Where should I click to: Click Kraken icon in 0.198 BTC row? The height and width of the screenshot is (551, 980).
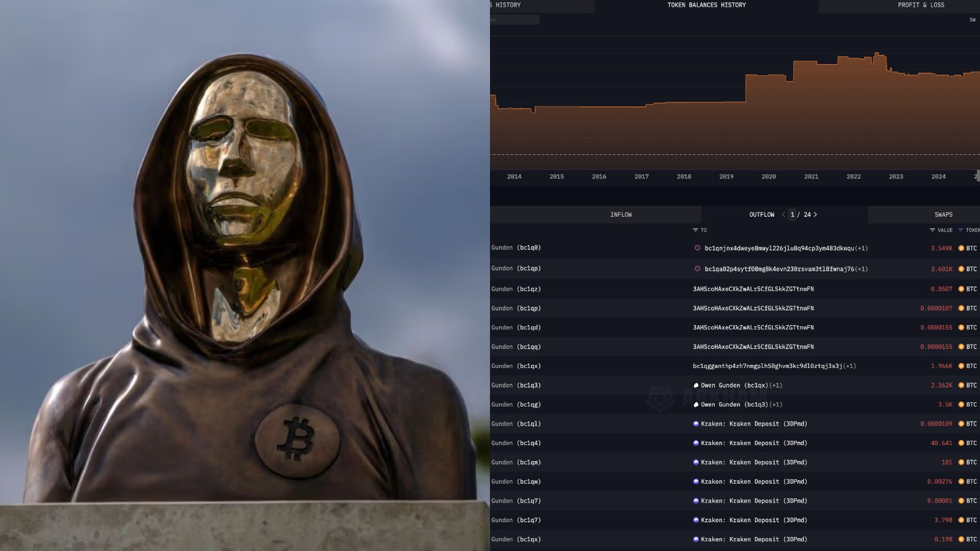click(696, 540)
